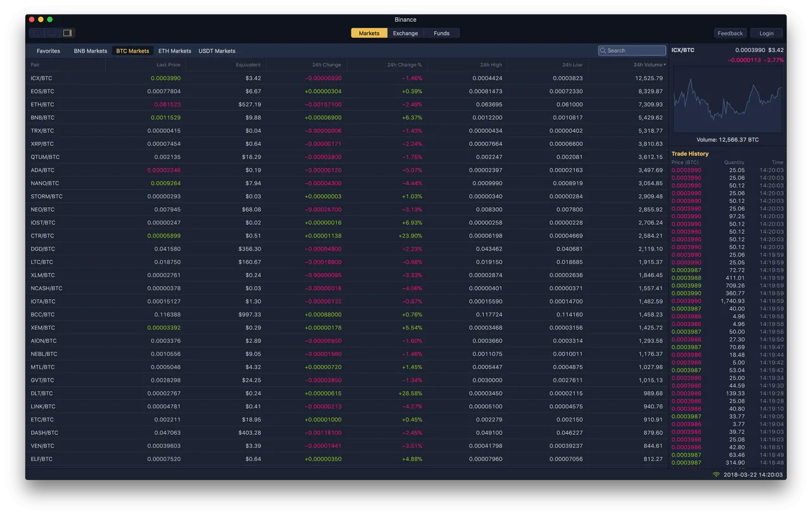
Task: Select the highlighted right-sidebar layout icon
Action: click(67, 33)
